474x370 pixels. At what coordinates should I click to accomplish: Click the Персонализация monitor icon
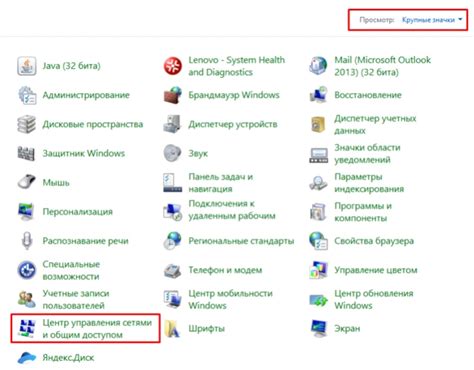click(x=27, y=212)
